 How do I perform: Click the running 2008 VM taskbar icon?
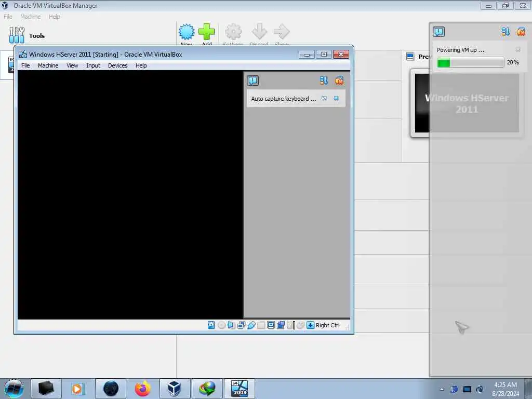click(239, 389)
